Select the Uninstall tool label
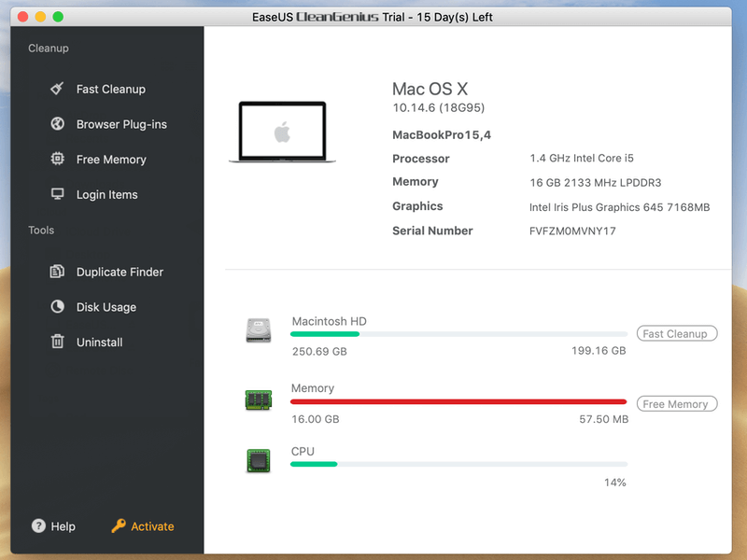Screen dimensions: 747x560 click(100, 343)
